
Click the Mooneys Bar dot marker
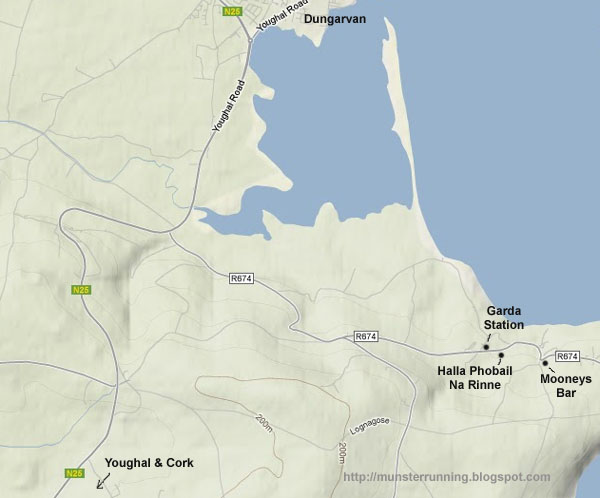pos(545,363)
